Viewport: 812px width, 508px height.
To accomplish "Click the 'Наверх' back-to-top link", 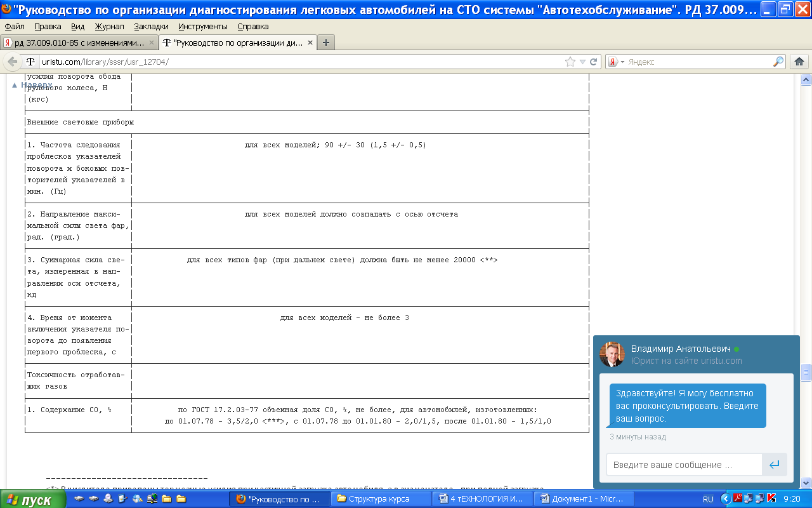I will (32, 84).
